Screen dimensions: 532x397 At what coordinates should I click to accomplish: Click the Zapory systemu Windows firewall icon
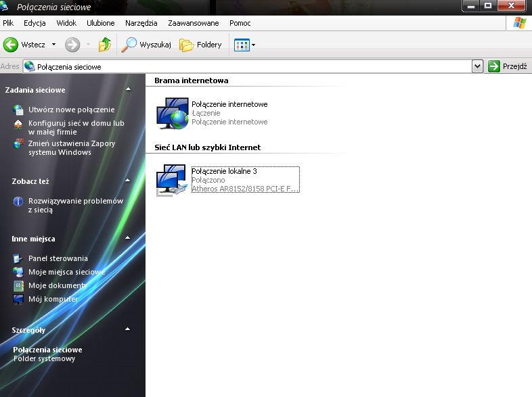pos(18,143)
